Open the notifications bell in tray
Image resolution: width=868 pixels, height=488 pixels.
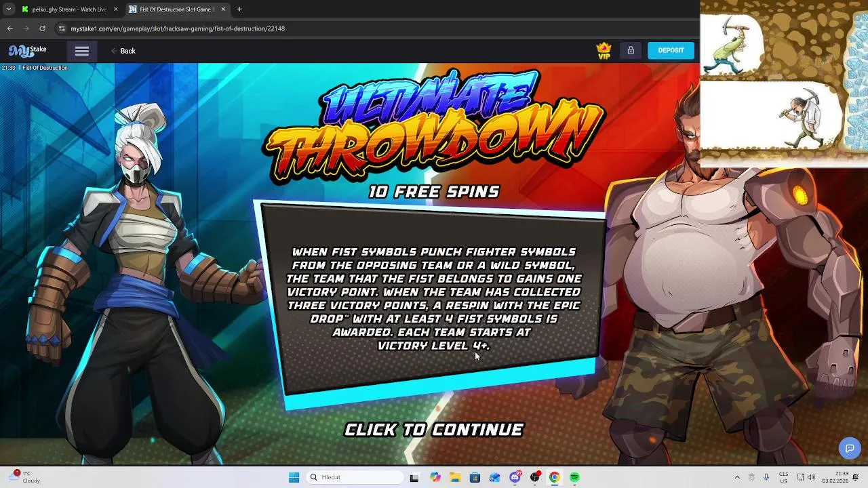point(856,477)
